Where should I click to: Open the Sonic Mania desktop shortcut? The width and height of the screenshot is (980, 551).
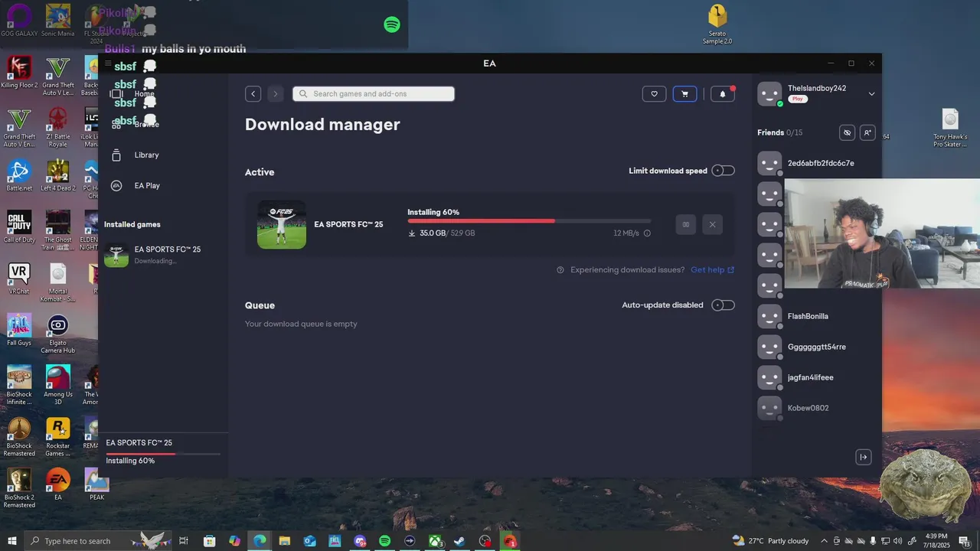[x=58, y=21]
